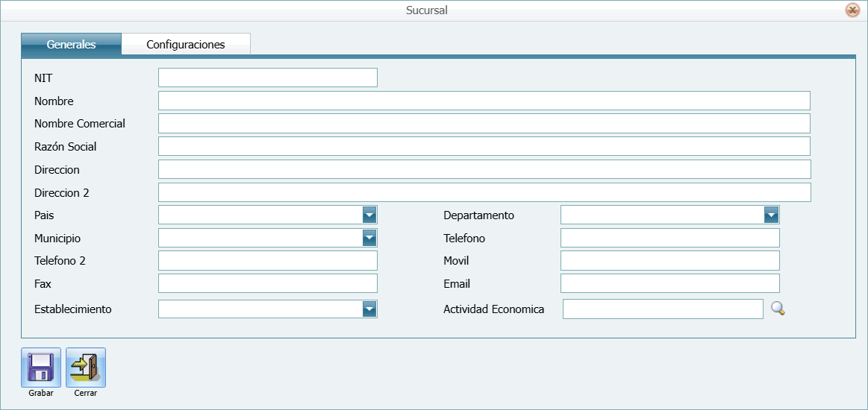Focus the Nombre text field
This screenshot has height=410, width=868.
[484, 101]
